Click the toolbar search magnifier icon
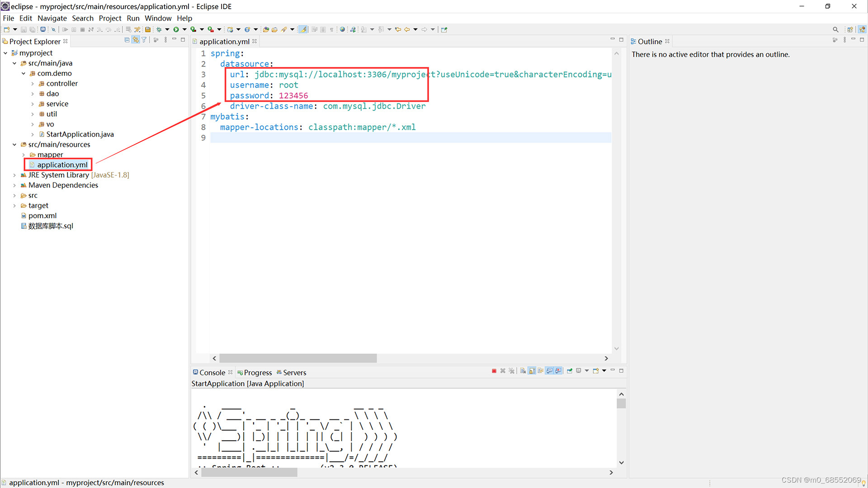This screenshot has height=488, width=868. click(x=835, y=29)
